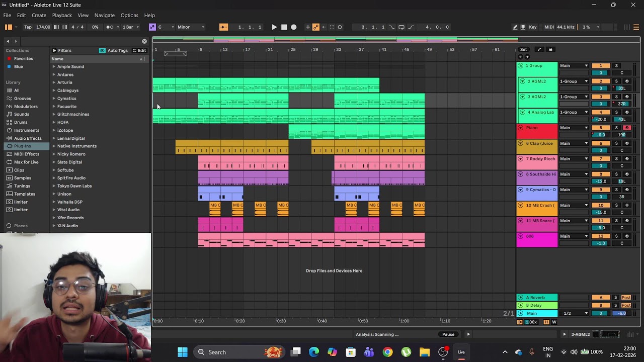Open Google Chrome from taskbar
Image resolution: width=644 pixels, height=362 pixels.
[x=387, y=352]
